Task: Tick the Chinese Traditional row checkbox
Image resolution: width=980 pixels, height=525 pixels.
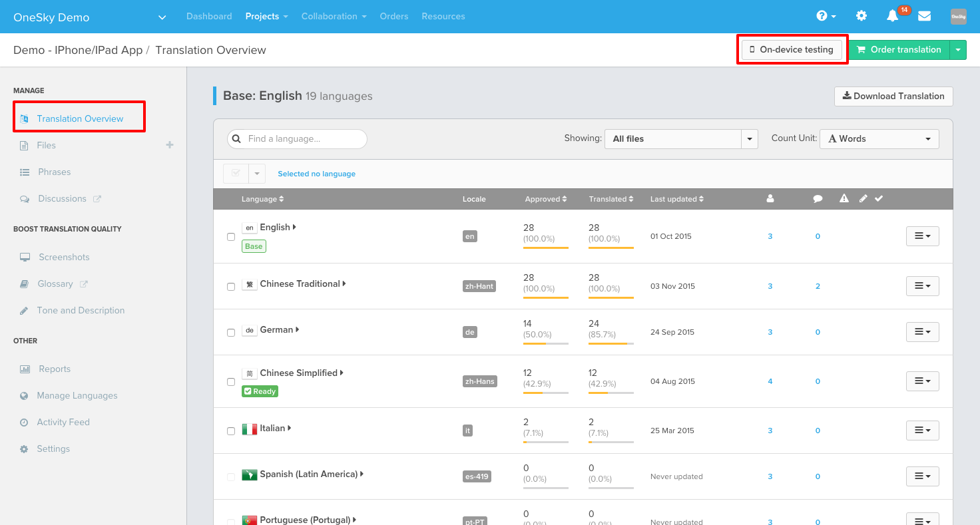Action: coord(231,287)
